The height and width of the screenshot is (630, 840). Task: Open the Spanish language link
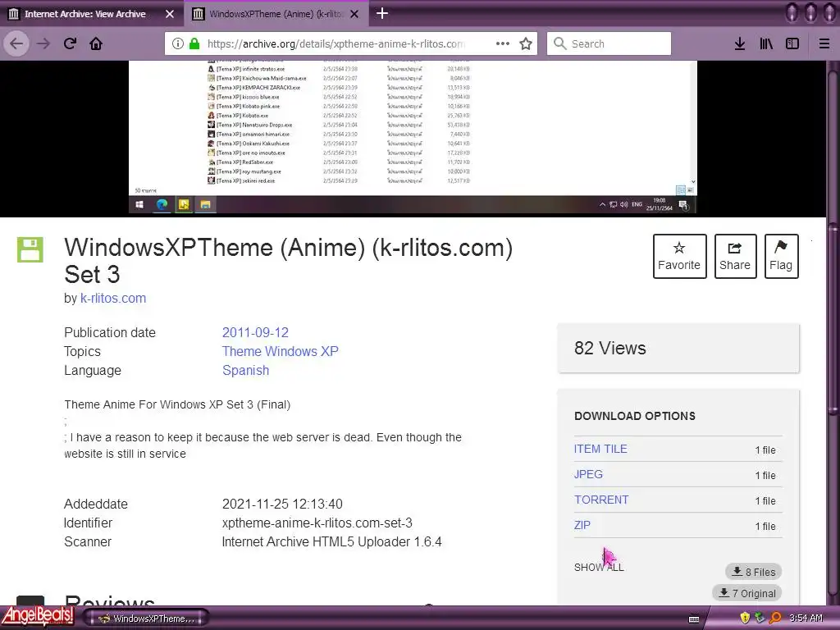coord(245,370)
